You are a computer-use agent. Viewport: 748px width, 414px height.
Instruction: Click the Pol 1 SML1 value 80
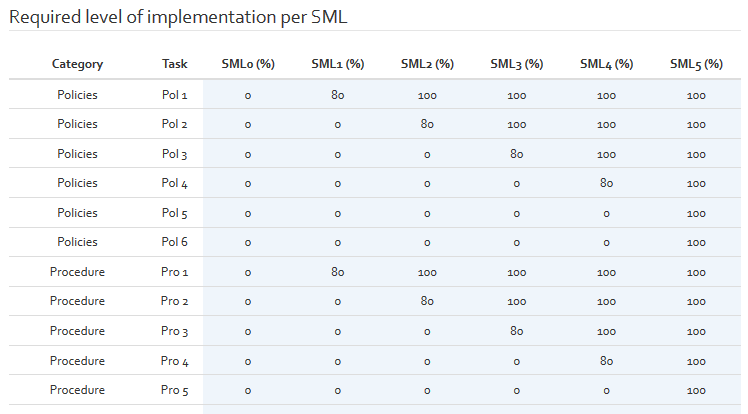point(338,95)
